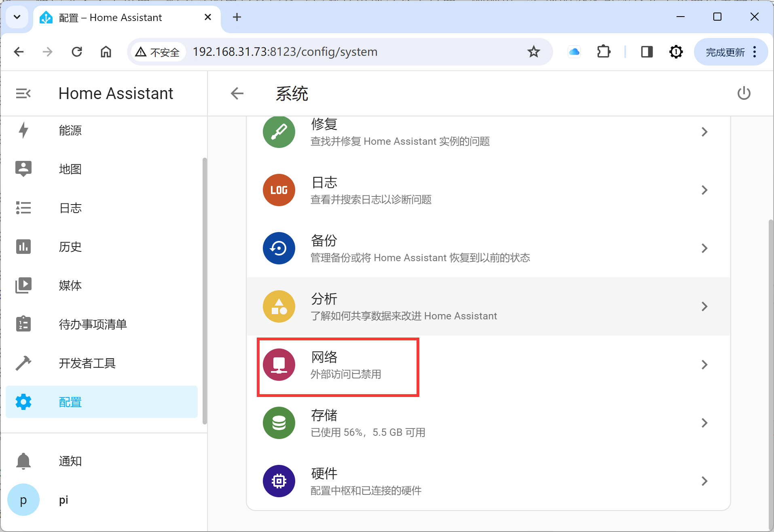The height and width of the screenshot is (532, 774).
Task: Open browser extensions puzzle icon
Action: pos(603,52)
